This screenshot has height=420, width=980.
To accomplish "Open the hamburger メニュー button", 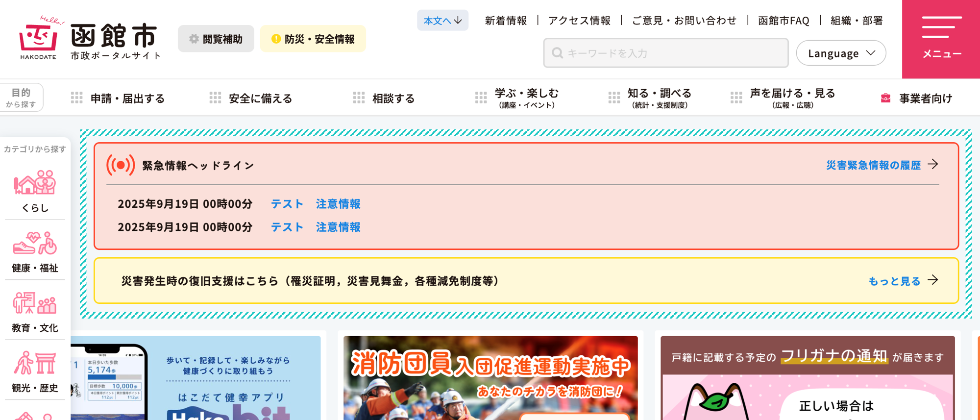I will 941,39.
